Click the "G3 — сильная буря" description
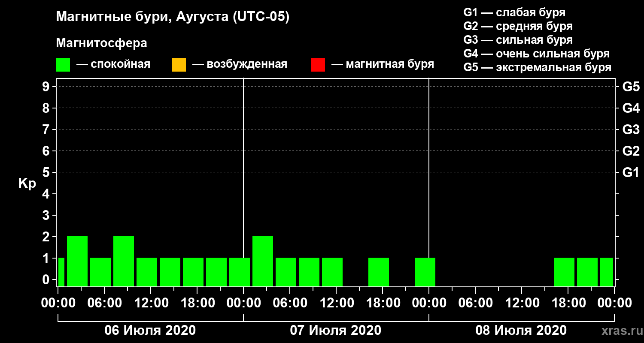The image size is (644, 343). pos(518,40)
